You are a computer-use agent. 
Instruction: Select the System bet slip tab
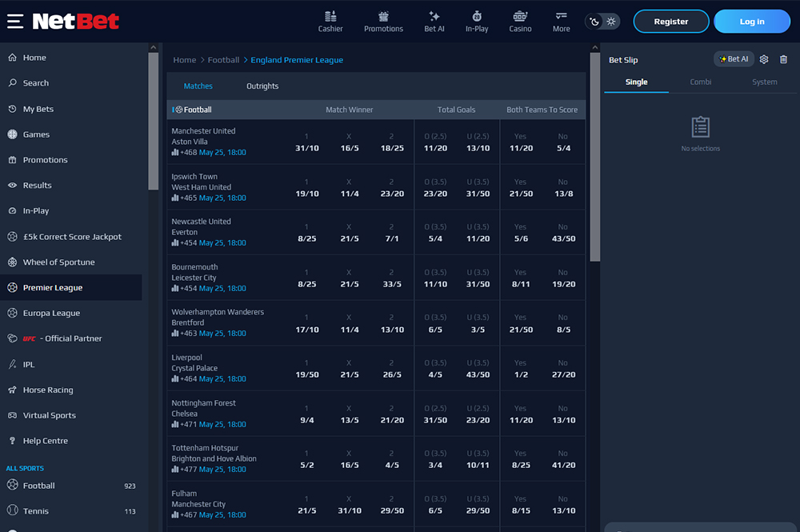[x=764, y=82]
